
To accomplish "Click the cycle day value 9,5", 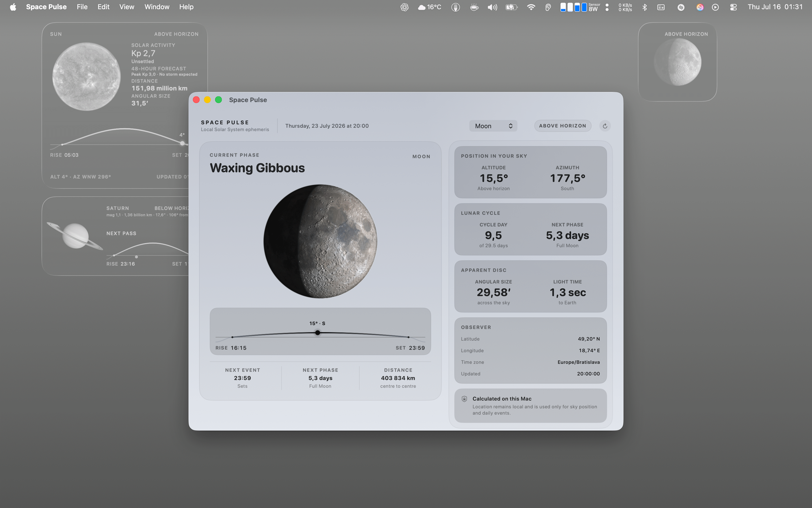I will (x=493, y=235).
